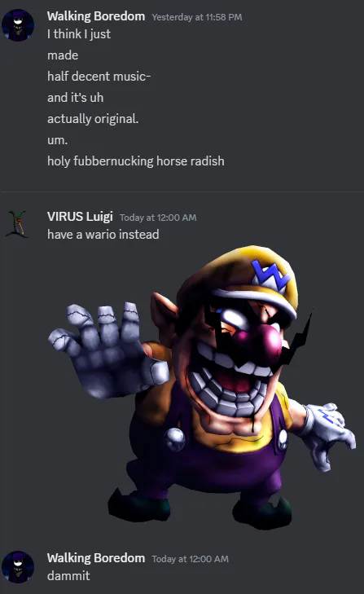Select the message have a wario instead
This screenshot has height=594, width=364.
(x=103, y=235)
